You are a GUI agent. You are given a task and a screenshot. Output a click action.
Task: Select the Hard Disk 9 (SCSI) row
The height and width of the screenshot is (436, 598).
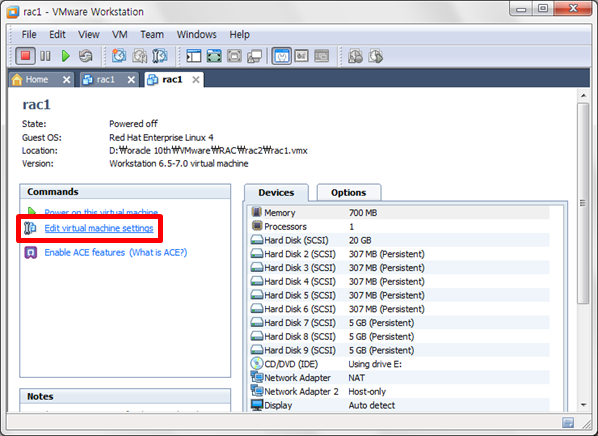point(400,350)
